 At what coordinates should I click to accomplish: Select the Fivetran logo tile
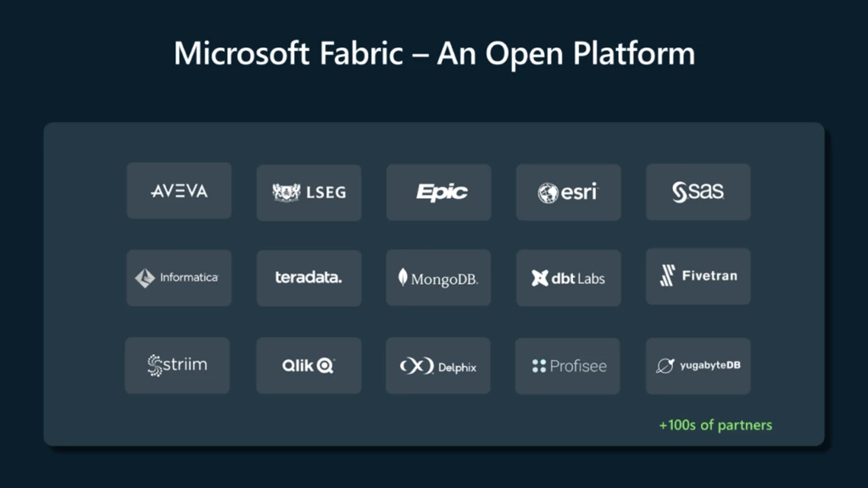pyautogui.click(x=698, y=278)
